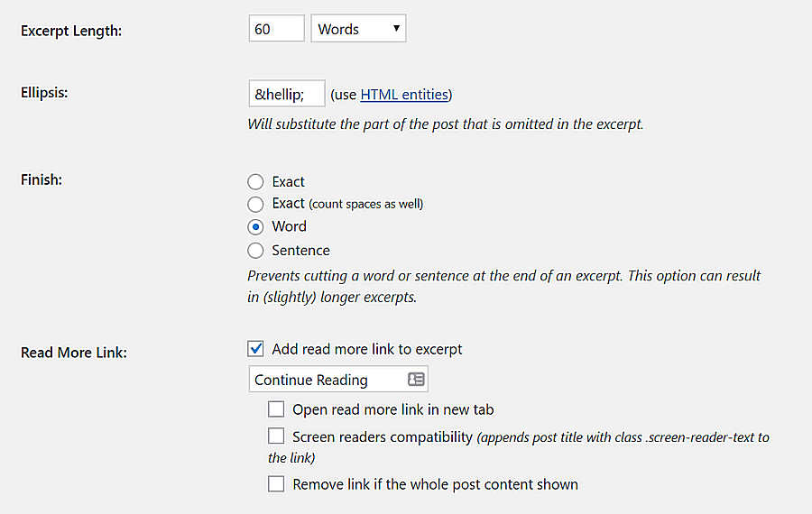The height and width of the screenshot is (514, 812).
Task: Click the icon inside the Continue Reading field
Action: tap(416, 380)
